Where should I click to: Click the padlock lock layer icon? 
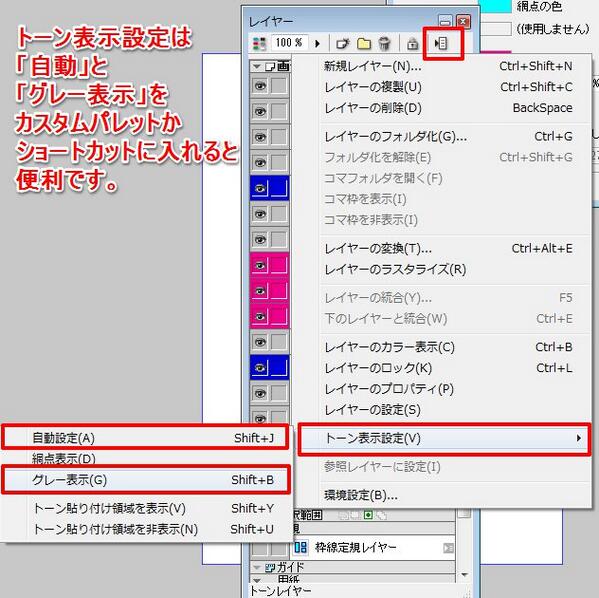click(x=412, y=44)
